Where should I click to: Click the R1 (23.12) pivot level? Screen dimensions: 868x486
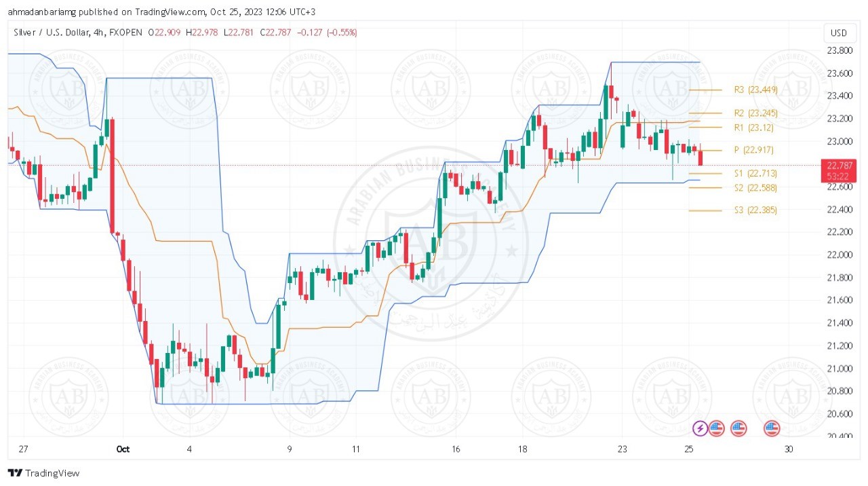click(x=754, y=128)
